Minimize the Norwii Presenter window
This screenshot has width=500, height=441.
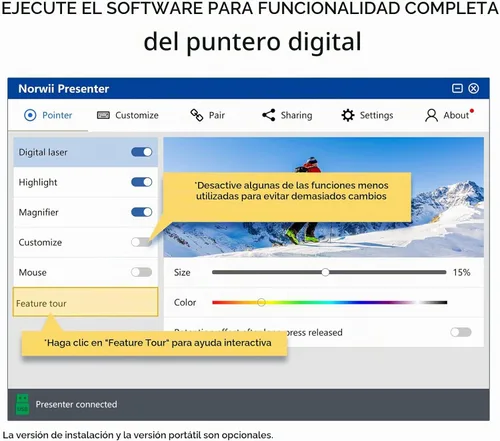click(457, 88)
